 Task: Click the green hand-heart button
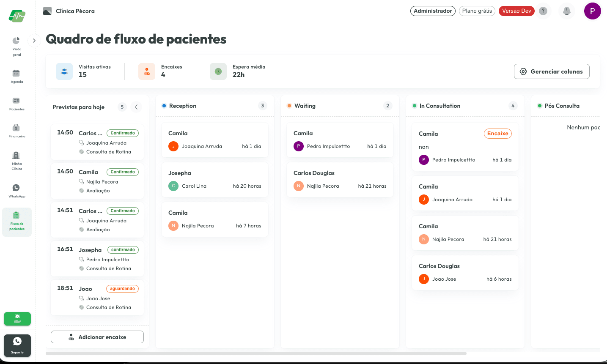pos(17,319)
